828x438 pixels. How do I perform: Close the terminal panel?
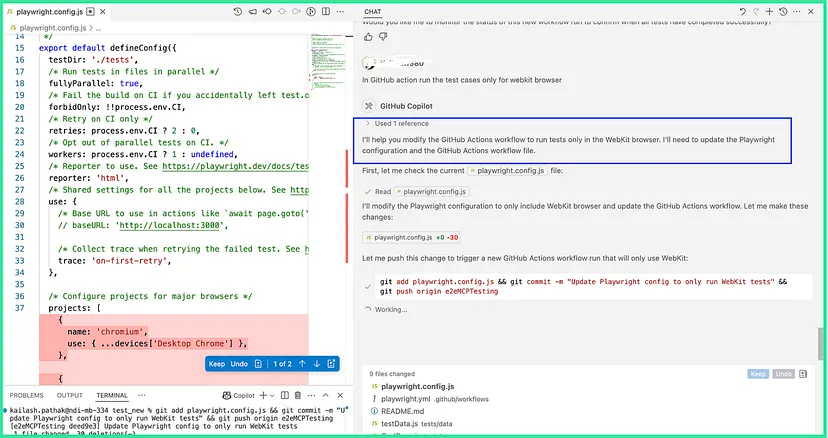340,395
